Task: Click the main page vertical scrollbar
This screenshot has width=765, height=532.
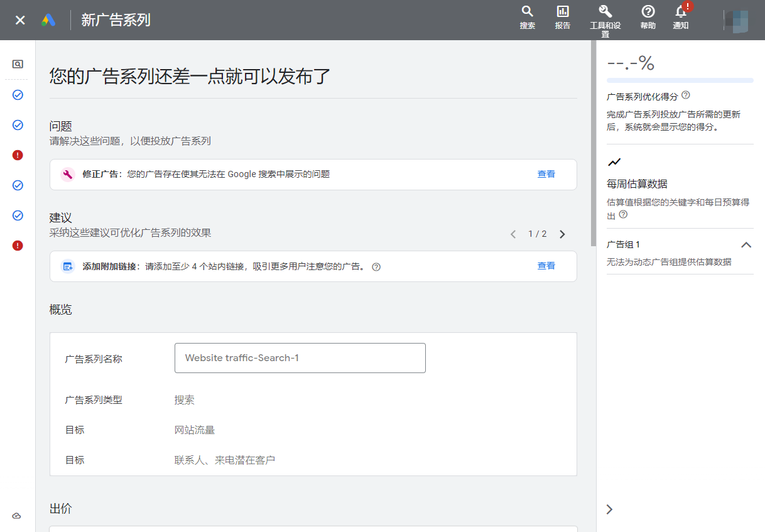Action: click(x=594, y=143)
